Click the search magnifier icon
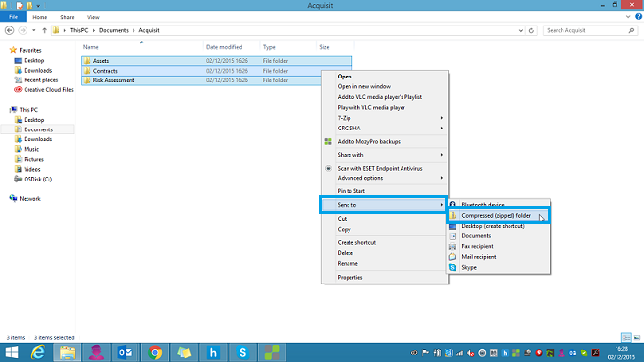 (x=631, y=30)
